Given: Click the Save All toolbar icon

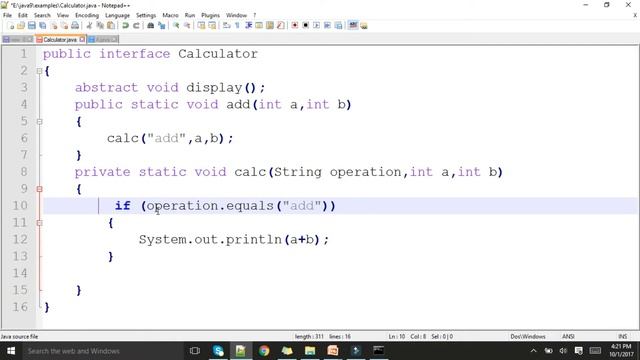Looking at the screenshot, I should tap(42, 26).
